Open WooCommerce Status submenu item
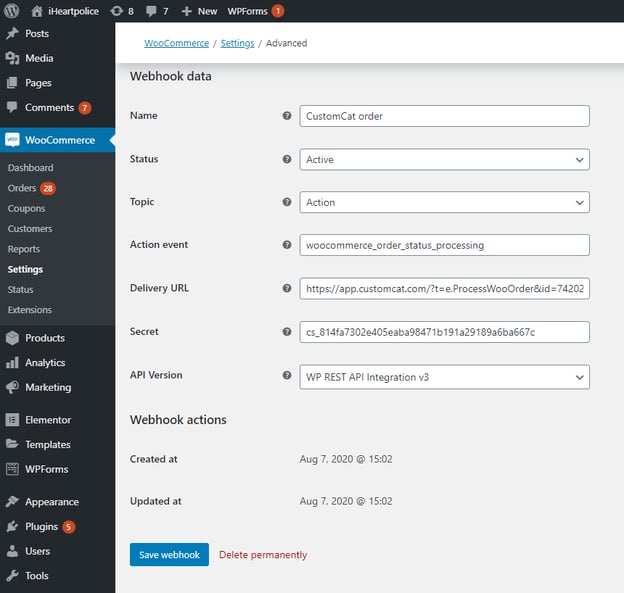The width and height of the screenshot is (624, 593). click(20, 289)
